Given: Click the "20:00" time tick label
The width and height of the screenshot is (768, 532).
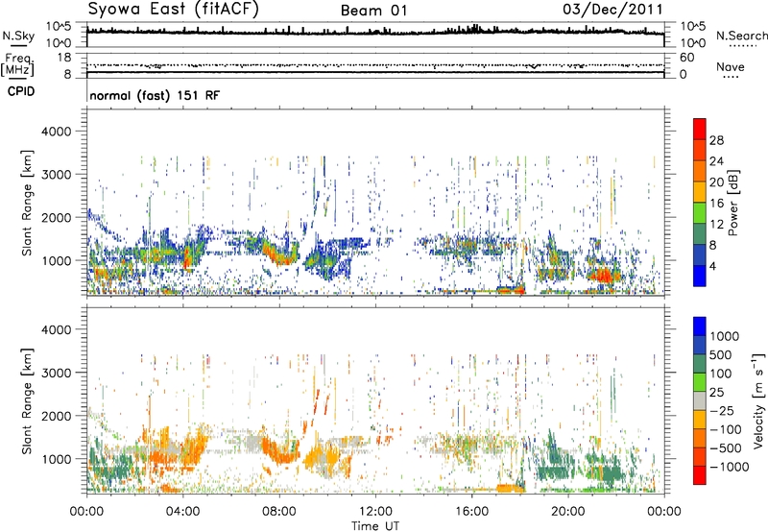Looking at the screenshot, I should click(x=567, y=512).
